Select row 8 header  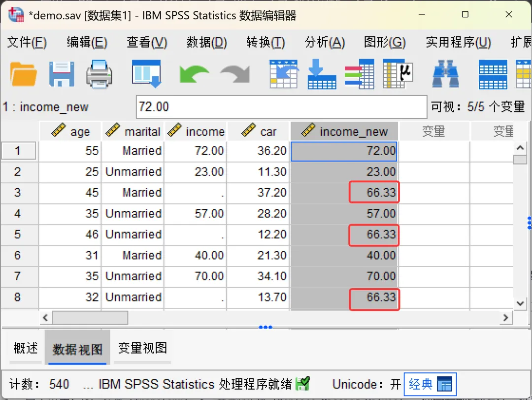click(19, 297)
